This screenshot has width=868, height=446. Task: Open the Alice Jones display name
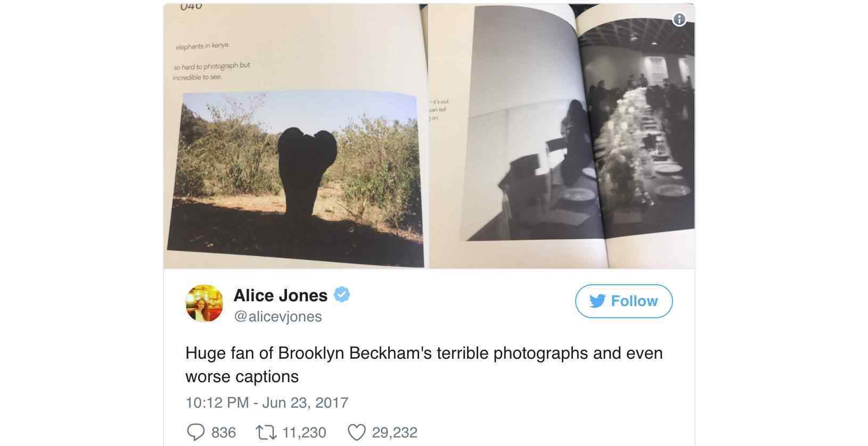click(x=281, y=295)
